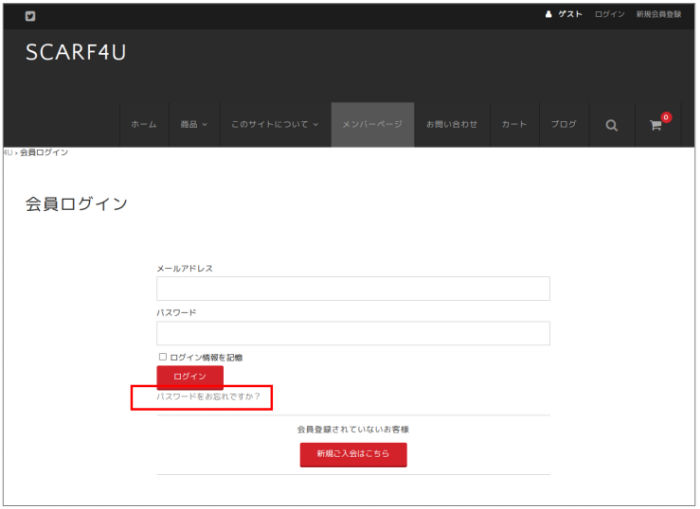Click 会員登録されていないお客様 text

353,430
